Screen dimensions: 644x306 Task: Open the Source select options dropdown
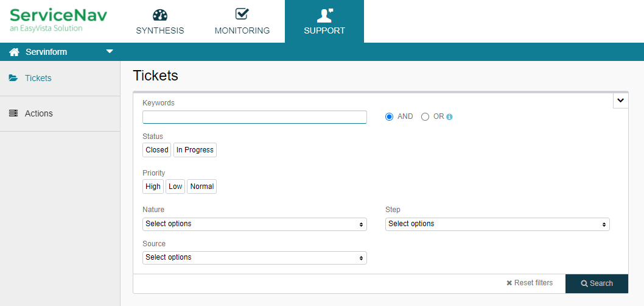[x=254, y=257]
